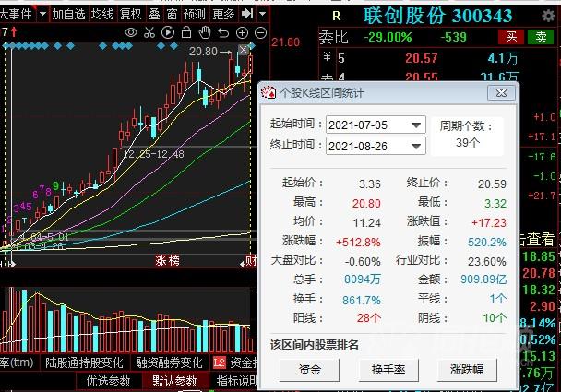The width and height of the screenshot is (561, 392).
Task: Click the red 买 buy button
Action: click(x=511, y=37)
